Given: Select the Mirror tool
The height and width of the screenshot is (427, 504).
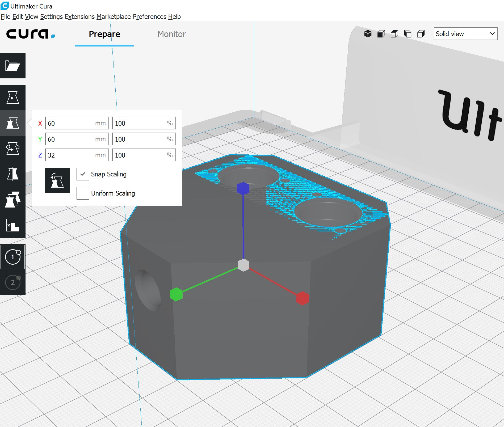Looking at the screenshot, I should (x=12, y=174).
